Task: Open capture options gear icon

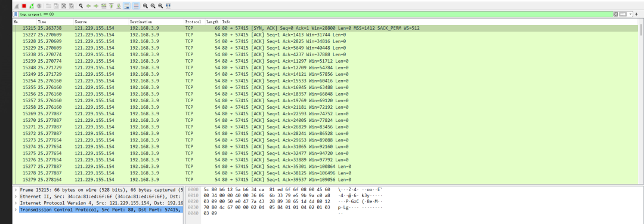Action: click(x=39, y=6)
